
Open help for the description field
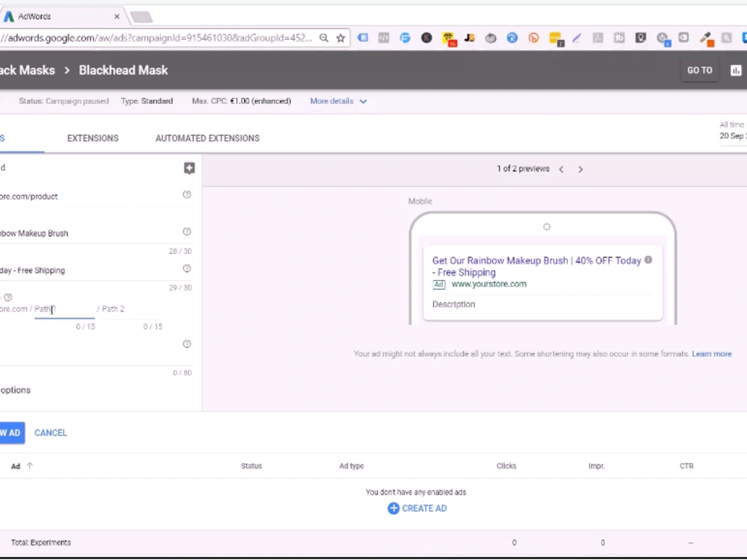[187, 343]
